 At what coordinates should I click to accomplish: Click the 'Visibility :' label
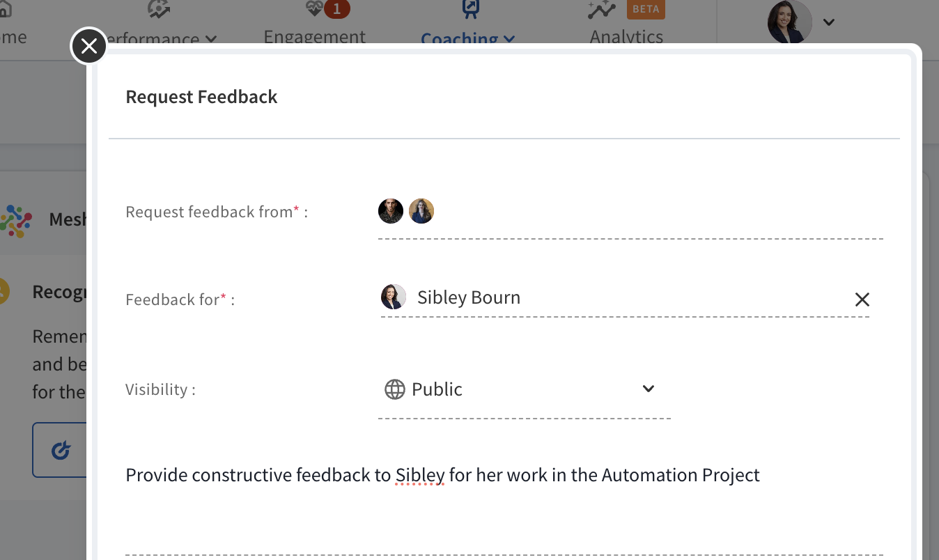click(x=161, y=389)
